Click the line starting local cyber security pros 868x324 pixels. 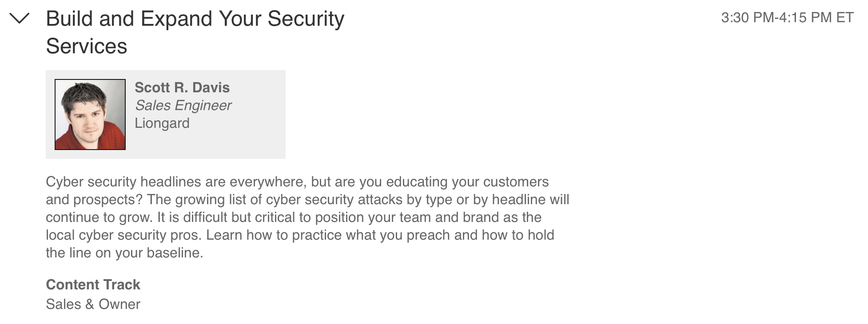point(300,235)
